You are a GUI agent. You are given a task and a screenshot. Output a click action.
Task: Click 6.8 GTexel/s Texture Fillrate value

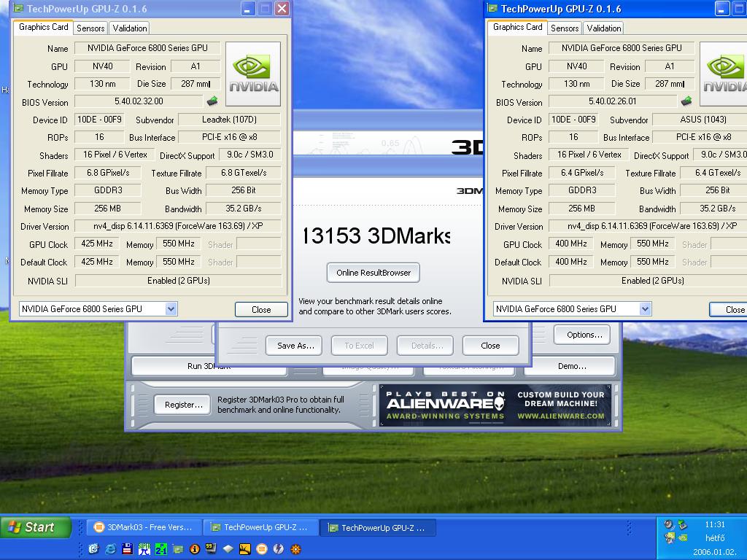[x=244, y=173]
